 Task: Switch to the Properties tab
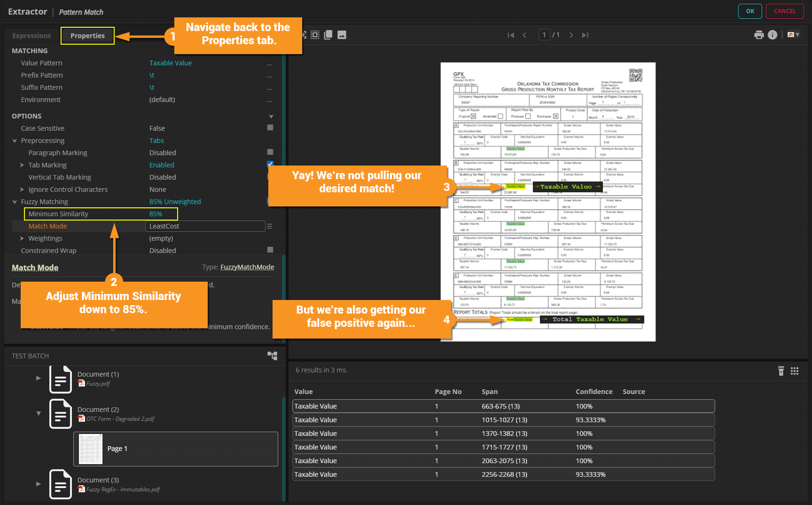coord(87,36)
